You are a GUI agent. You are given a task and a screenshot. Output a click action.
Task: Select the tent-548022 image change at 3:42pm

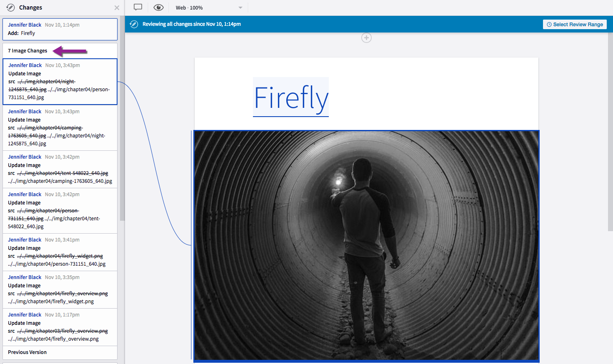[60, 210]
